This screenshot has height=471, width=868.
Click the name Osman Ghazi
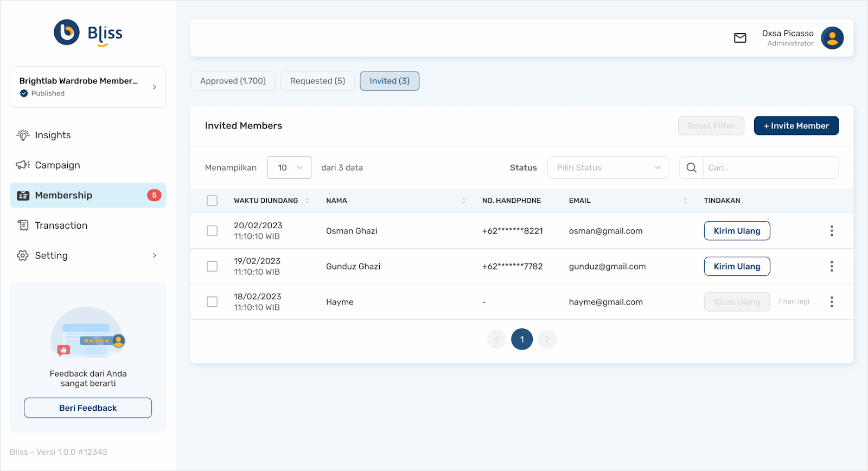click(x=352, y=231)
